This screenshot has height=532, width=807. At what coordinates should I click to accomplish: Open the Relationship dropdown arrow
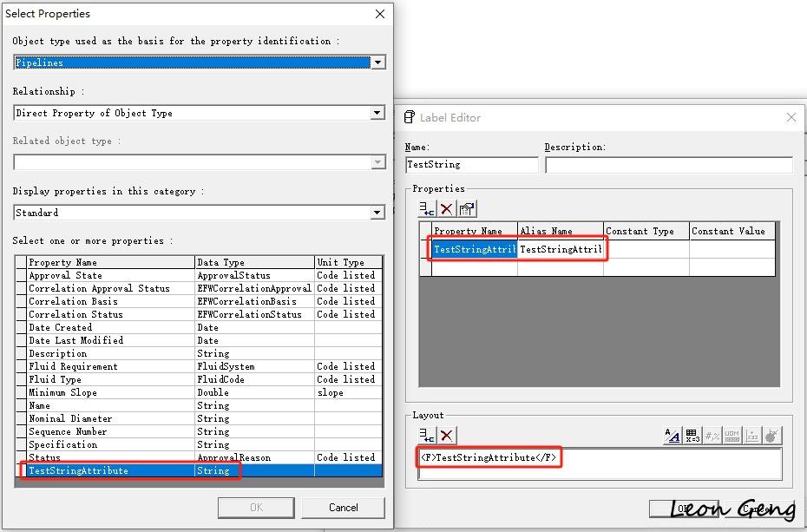pyautogui.click(x=377, y=113)
